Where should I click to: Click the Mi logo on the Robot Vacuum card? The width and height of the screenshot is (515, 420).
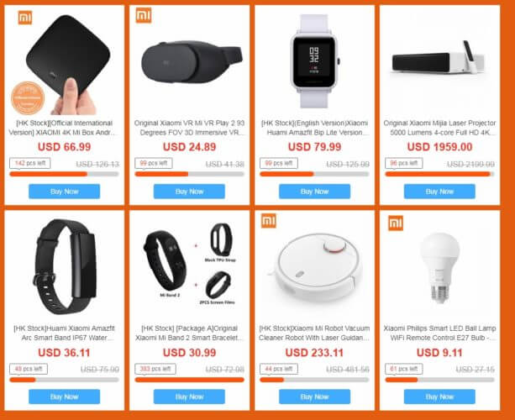(269, 220)
